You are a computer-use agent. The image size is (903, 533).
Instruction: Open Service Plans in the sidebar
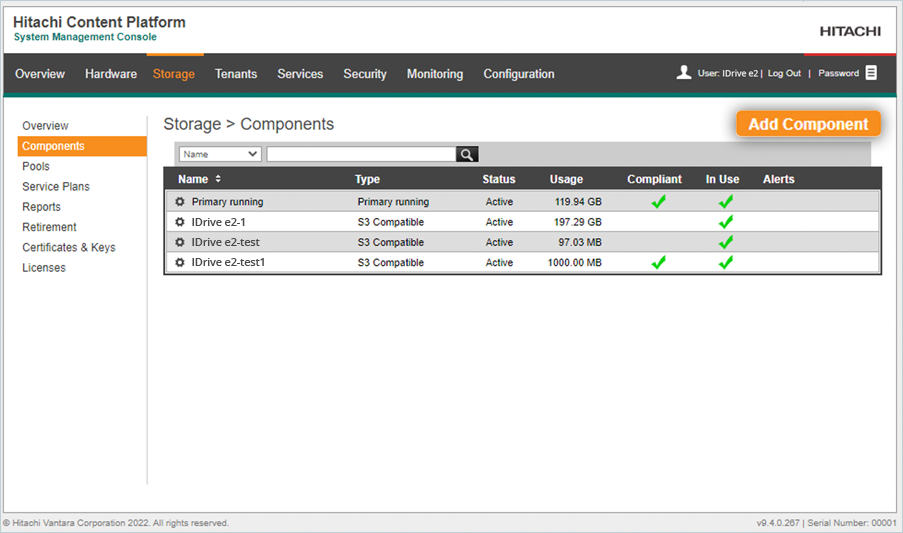56,186
